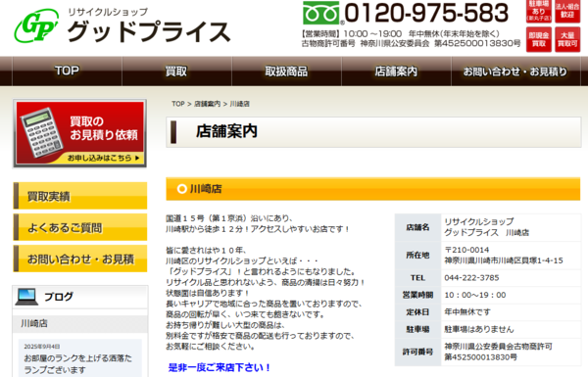Click the calculator image in the estimate banner
Image resolution: width=588 pixels, height=377 pixels.
pos(41,132)
